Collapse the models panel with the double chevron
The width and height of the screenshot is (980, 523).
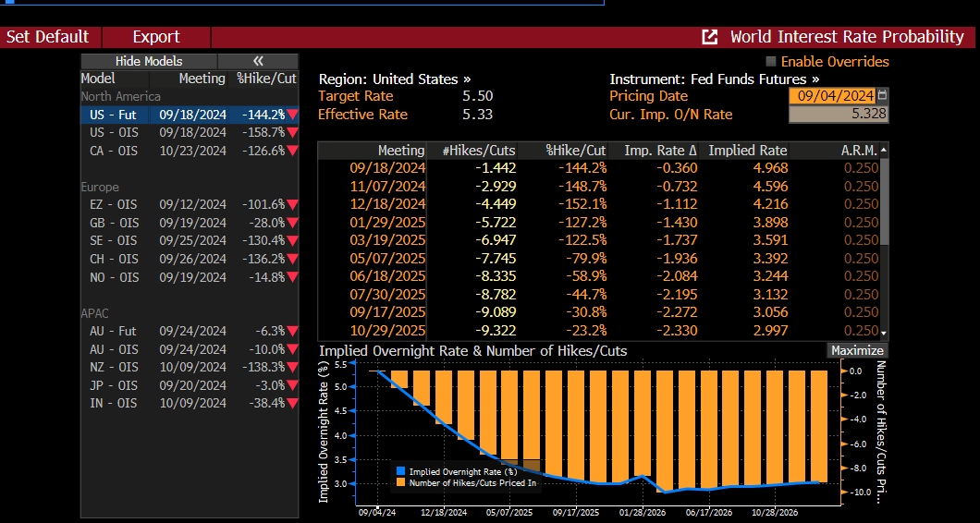point(258,61)
